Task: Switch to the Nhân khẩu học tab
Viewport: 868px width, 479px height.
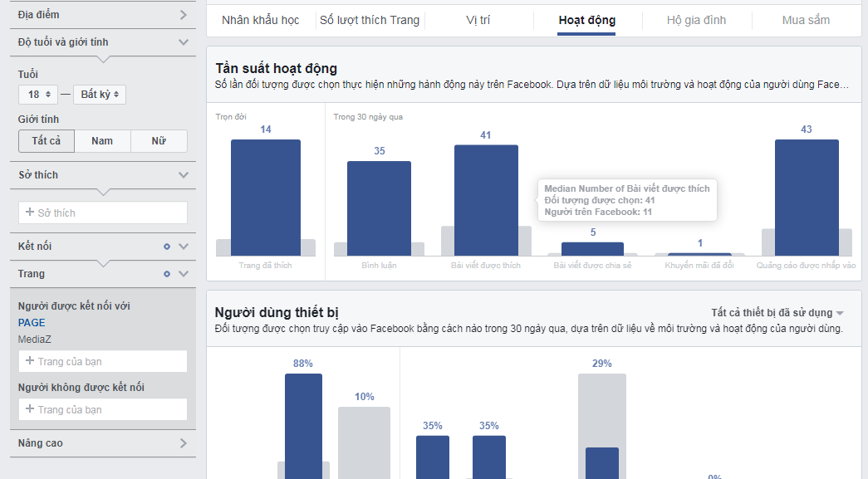Action: click(258, 18)
